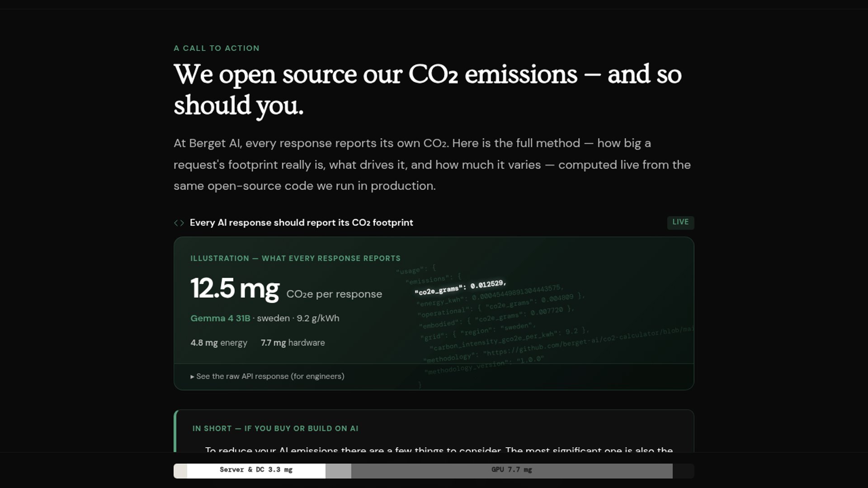Click 'ILLUSTRATION — WHAT EVERY RESPONSE REPORTS' label
Image resolution: width=868 pixels, height=488 pixels.
295,258
